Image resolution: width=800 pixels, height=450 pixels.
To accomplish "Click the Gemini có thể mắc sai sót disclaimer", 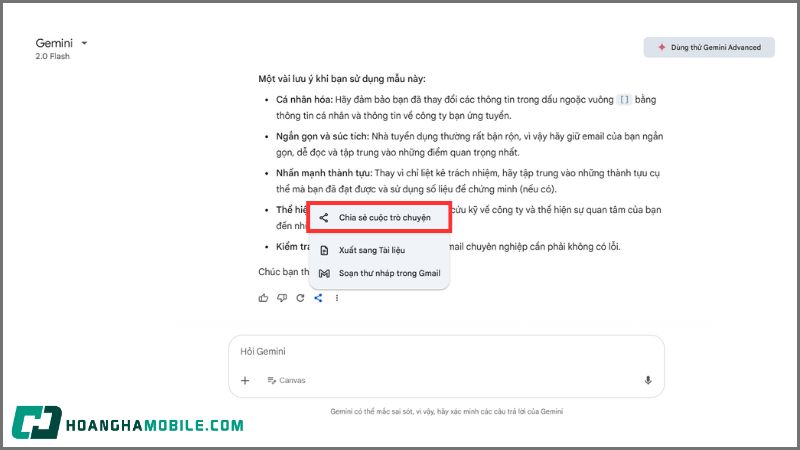I will 446,411.
